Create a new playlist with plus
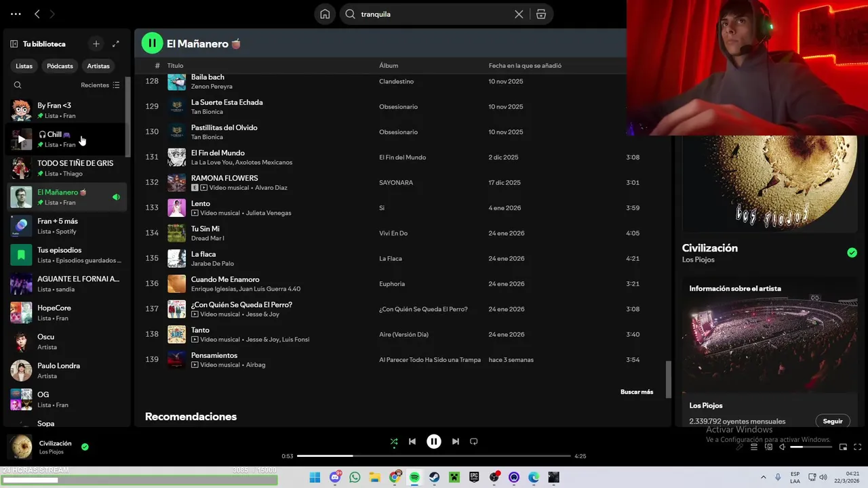 [96, 44]
